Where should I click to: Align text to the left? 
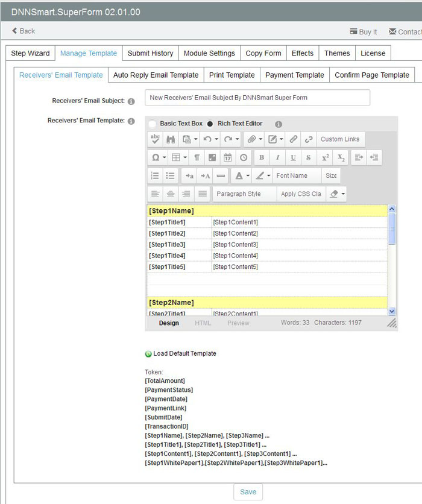click(x=156, y=194)
